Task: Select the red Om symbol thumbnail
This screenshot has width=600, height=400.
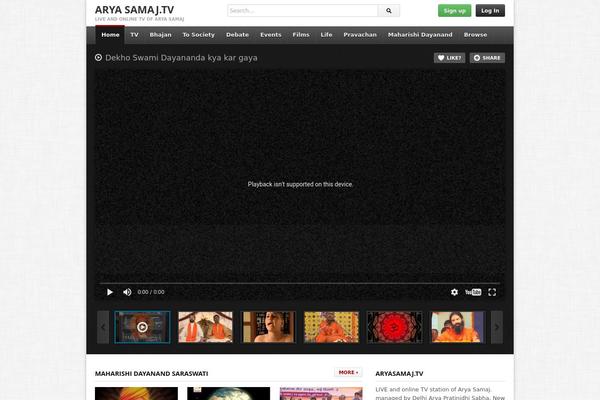Action: pos(395,327)
